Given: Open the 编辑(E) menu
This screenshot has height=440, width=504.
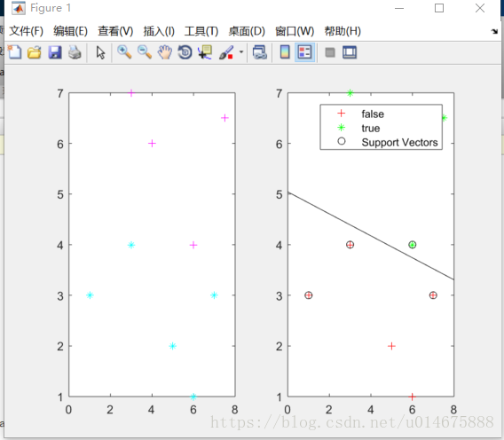Looking at the screenshot, I should click(x=70, y=31).
